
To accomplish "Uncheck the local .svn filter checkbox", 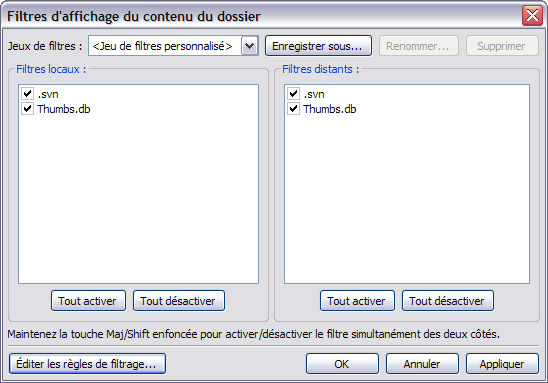I will [28, 94].
